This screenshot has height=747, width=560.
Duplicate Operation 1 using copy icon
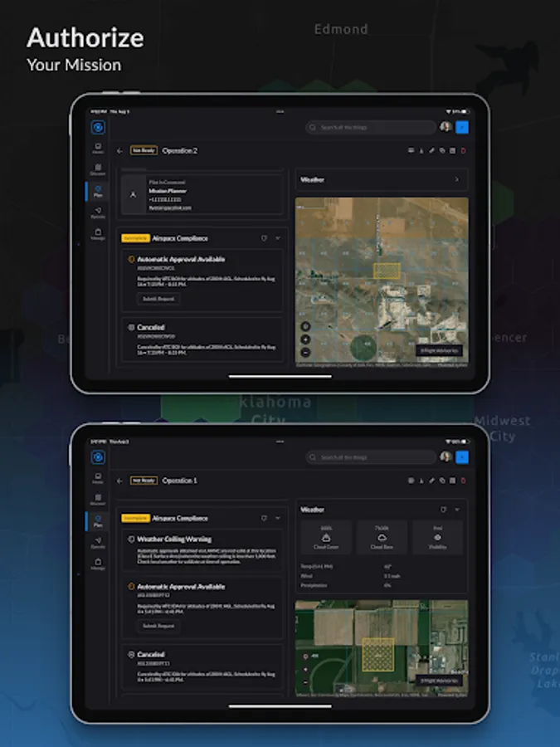pyautogui.click(x=442, y=481)
